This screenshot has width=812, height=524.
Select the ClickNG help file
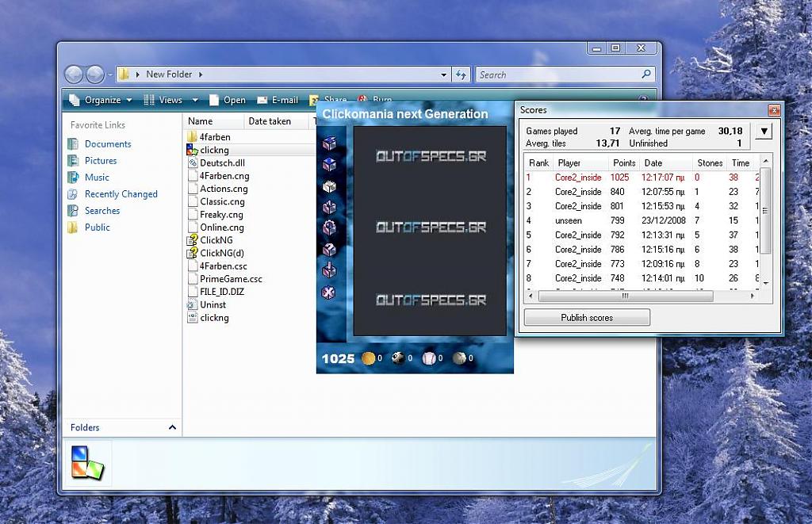(x=209, y=239)
